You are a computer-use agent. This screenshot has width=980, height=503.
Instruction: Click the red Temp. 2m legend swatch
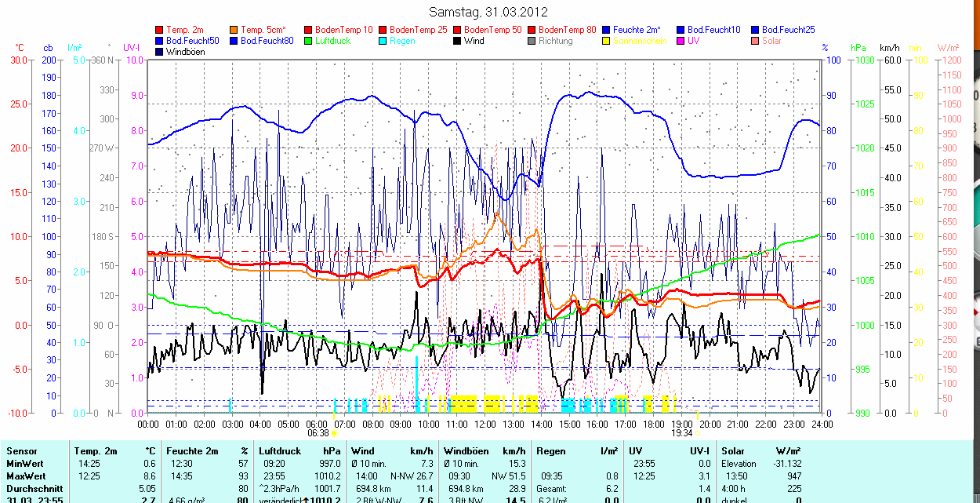coord(160,30)
